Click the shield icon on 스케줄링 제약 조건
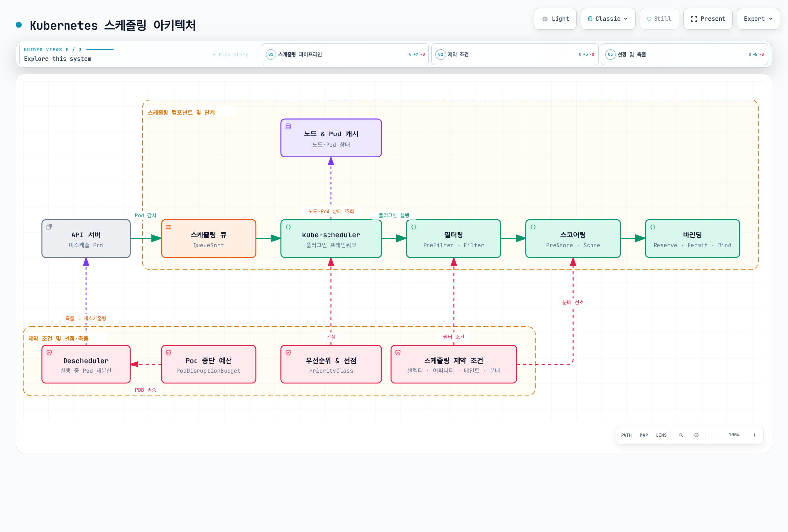This screenshot has width=788, height=532. click(398, 352)
